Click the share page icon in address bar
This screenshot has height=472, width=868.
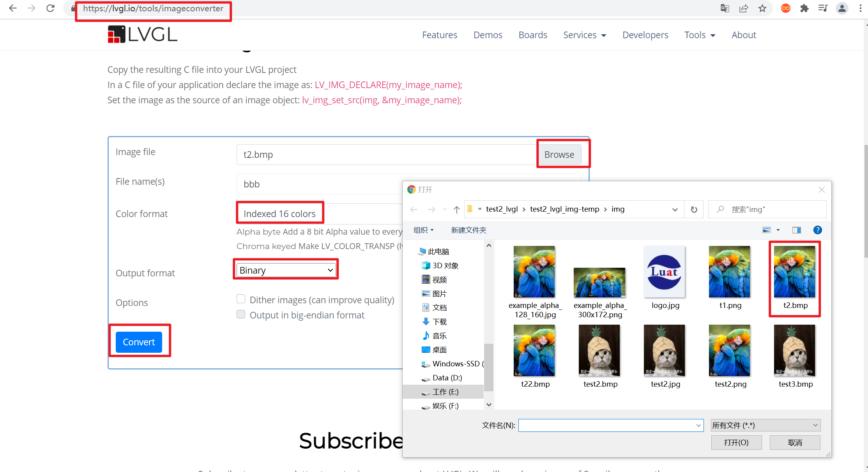(744, 8)
